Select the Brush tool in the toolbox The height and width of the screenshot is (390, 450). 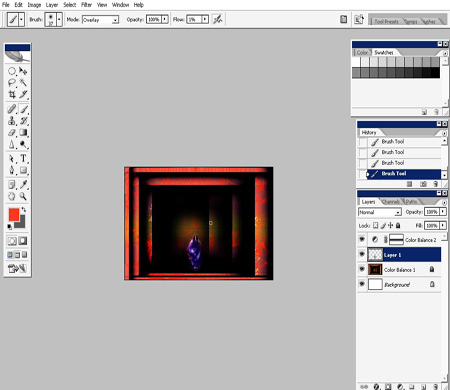23,109
